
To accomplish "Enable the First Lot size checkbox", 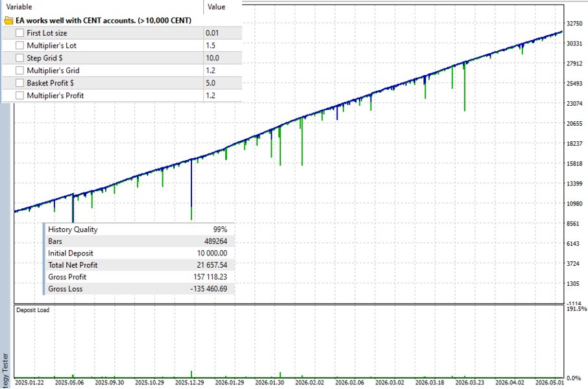I will [x=19, y=33].
